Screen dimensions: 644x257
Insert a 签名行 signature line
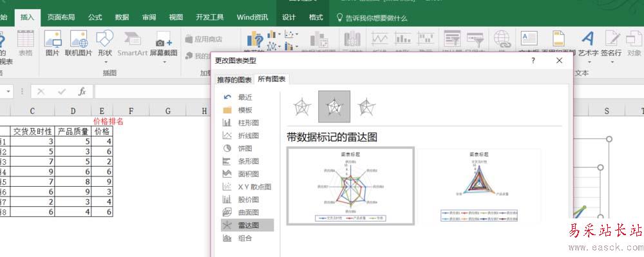pyautogui.click(x=612, y=43)
